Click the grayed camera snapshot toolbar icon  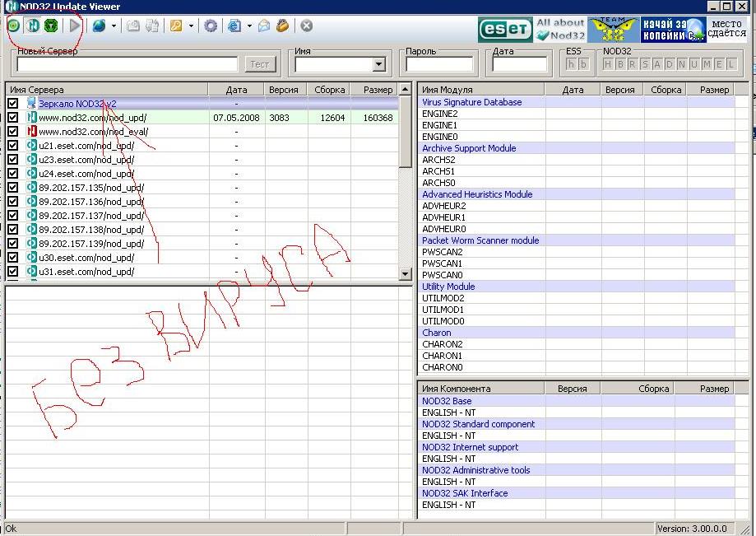click(x=133, y=26)
